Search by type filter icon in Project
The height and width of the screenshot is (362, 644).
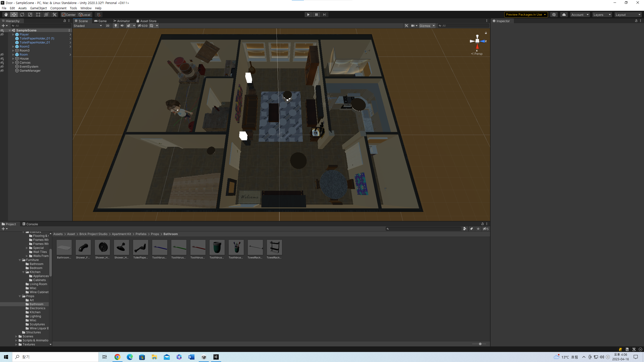465,229
